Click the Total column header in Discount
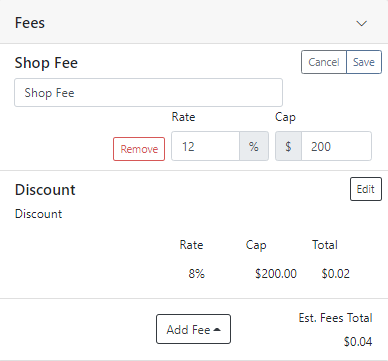Screen dimensions: 388x361 pos(325,245)
